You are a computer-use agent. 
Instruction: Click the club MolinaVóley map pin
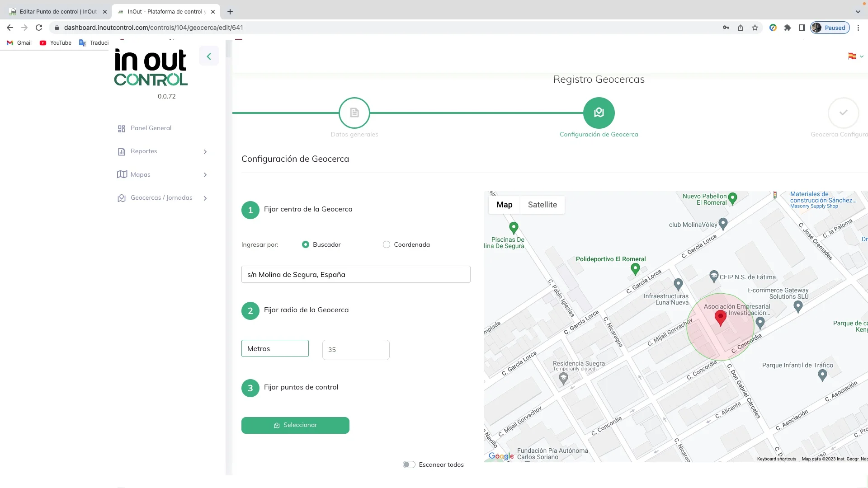pos(723,224)
